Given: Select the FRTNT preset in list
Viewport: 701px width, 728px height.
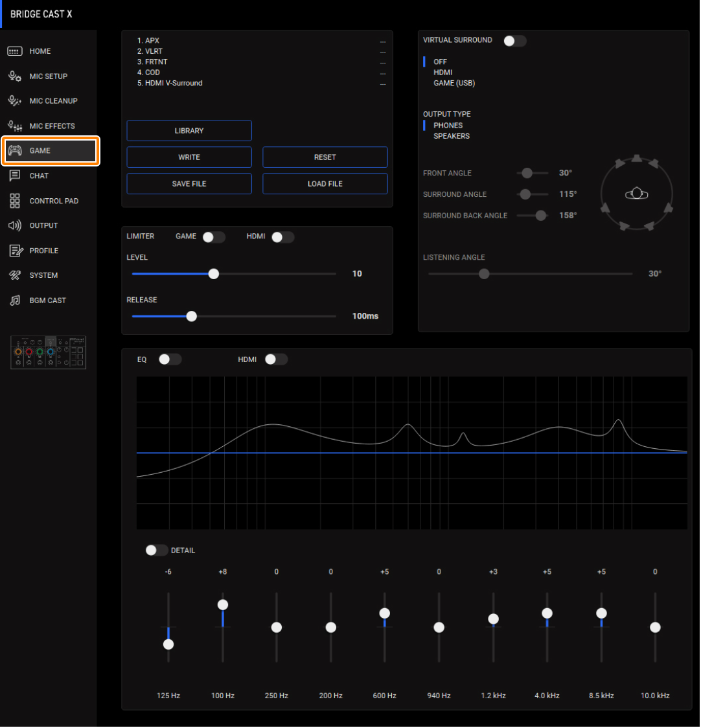Looking at the screenshot, I should coord(152,62).
